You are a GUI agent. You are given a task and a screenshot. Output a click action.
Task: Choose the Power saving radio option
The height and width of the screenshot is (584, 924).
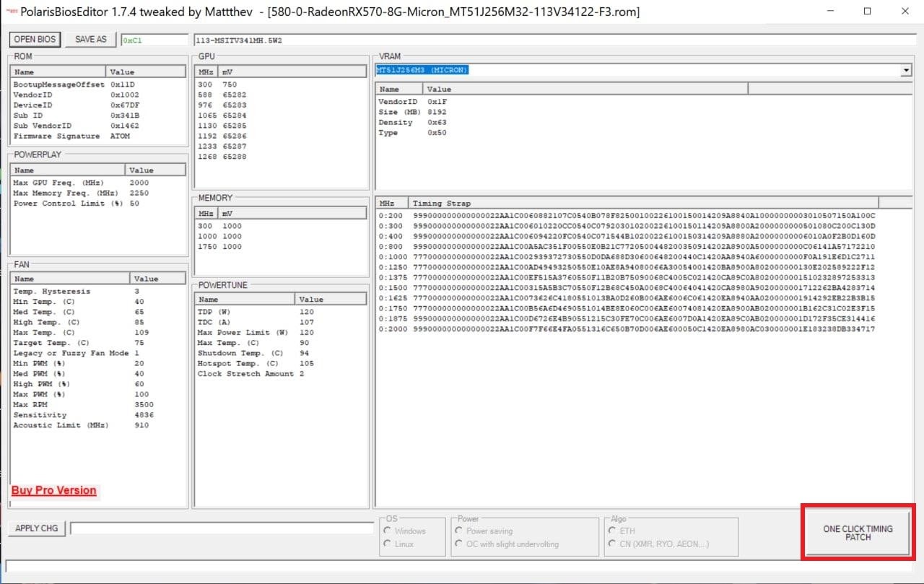click(460, 531)
